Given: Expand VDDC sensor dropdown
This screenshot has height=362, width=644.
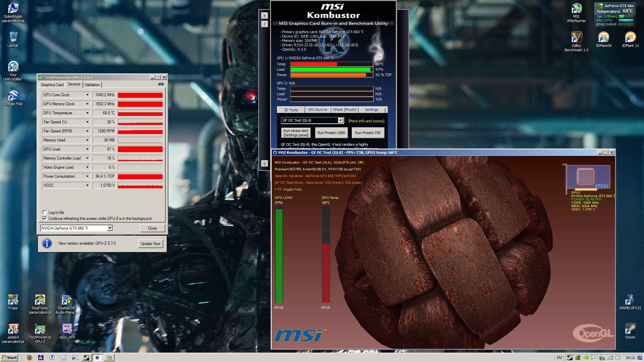Looking at the screenshot, I should click(87, 185).
